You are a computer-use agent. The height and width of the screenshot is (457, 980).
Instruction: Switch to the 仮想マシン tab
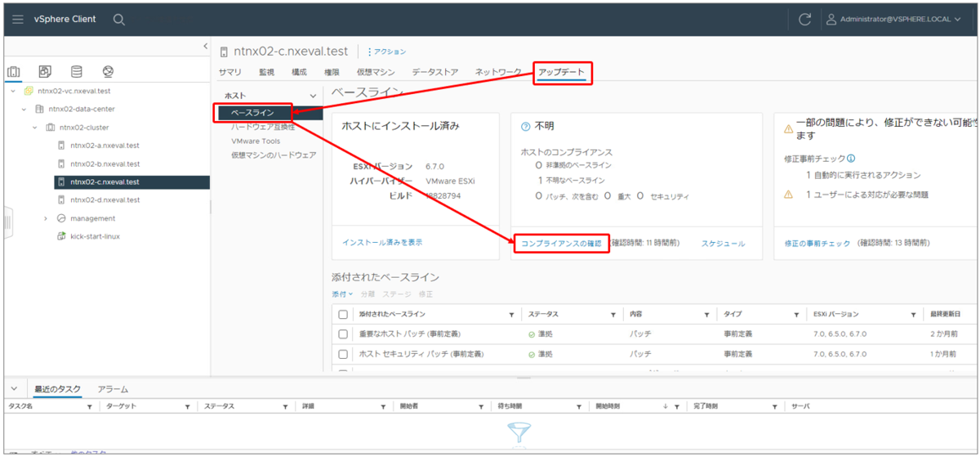(x=376, y=72)
